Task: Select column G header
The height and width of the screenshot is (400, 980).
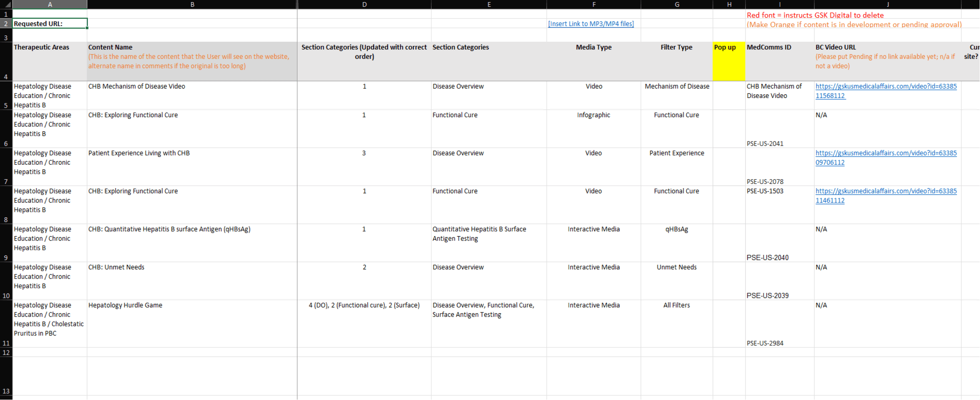Action: click(677, 5)
